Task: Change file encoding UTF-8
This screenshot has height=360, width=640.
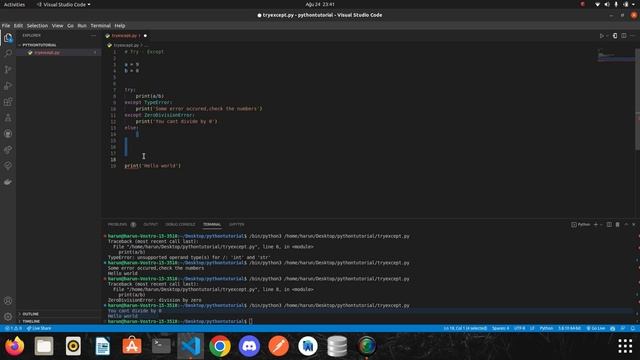Action: 520,328
